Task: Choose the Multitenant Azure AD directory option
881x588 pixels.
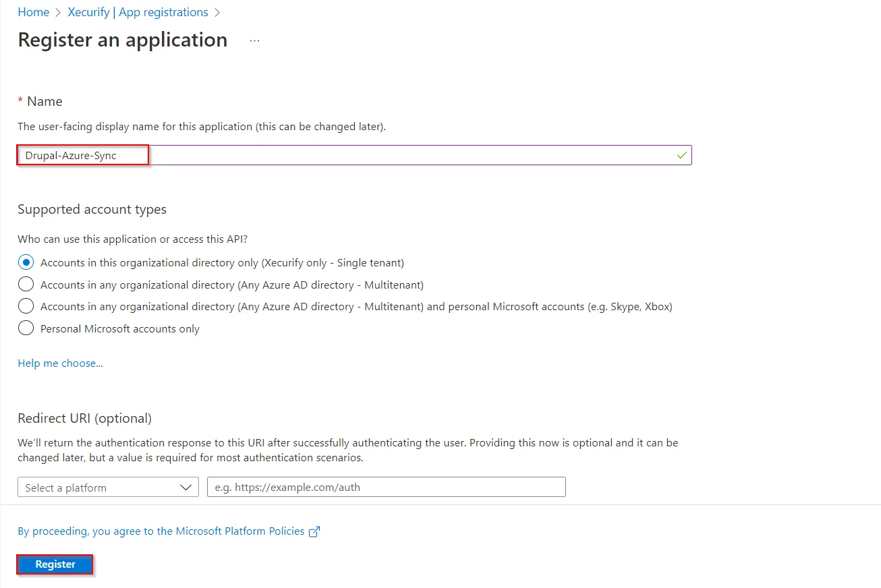Action: coord(26,285)
